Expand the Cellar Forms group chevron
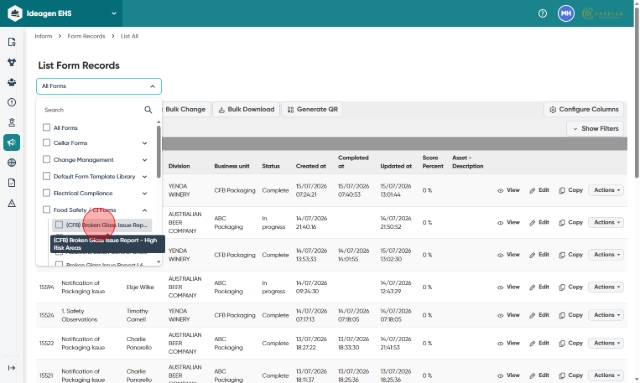 click(144, 143)
